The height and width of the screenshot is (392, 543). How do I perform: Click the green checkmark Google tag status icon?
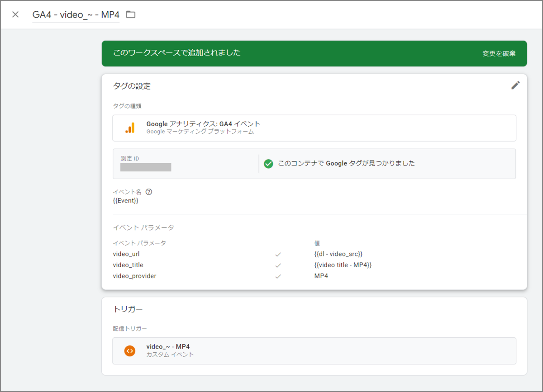268,164
